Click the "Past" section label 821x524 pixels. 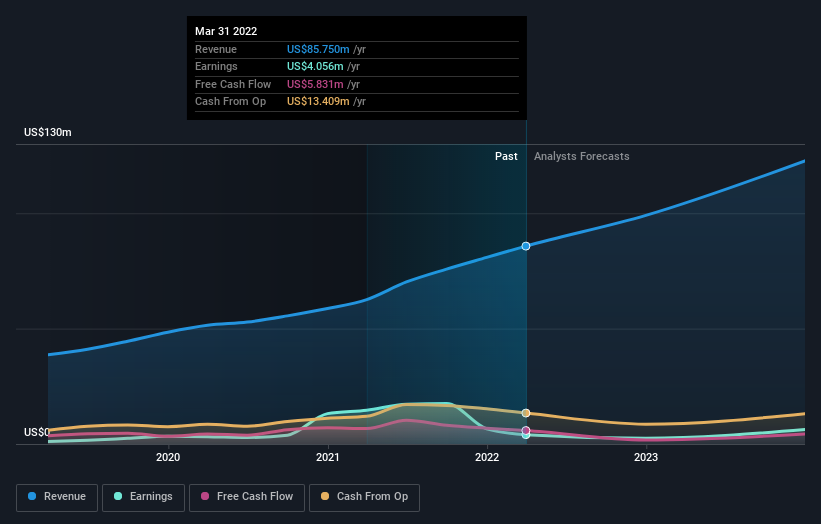(x=506, y=156)
